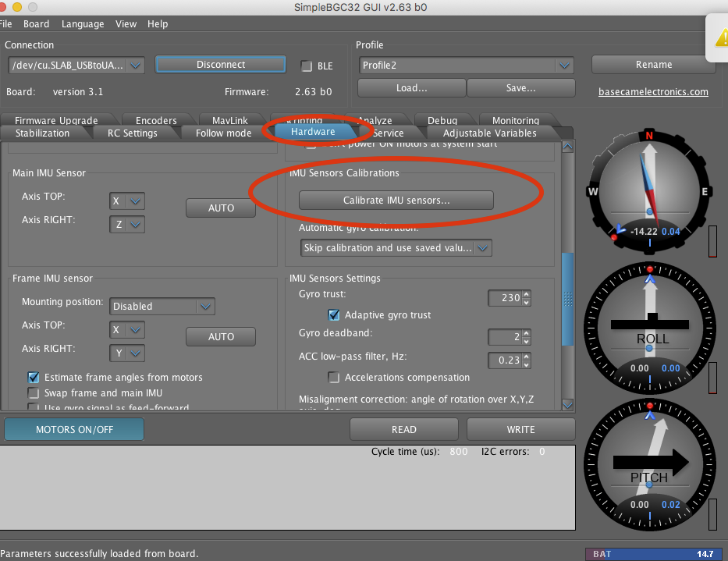Open the Encoders tab

(156, 120)
